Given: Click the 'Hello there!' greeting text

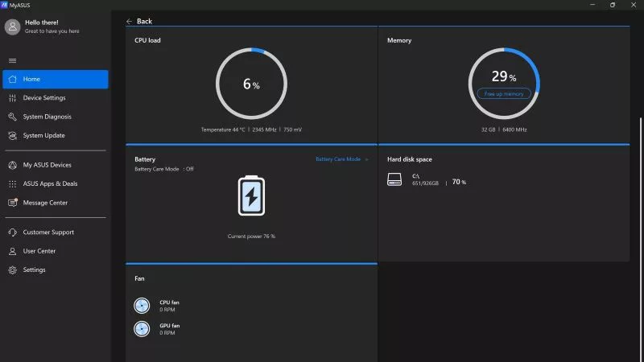Looking at the screenshot, I should click(x=42, y=23).
